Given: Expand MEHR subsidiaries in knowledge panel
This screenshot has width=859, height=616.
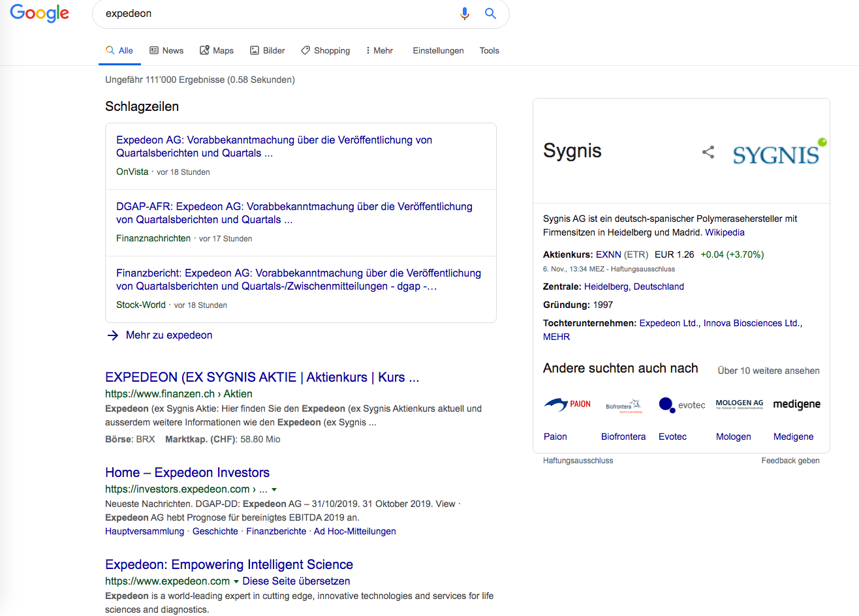Looking at the screenshot, I should coord(556,337).
